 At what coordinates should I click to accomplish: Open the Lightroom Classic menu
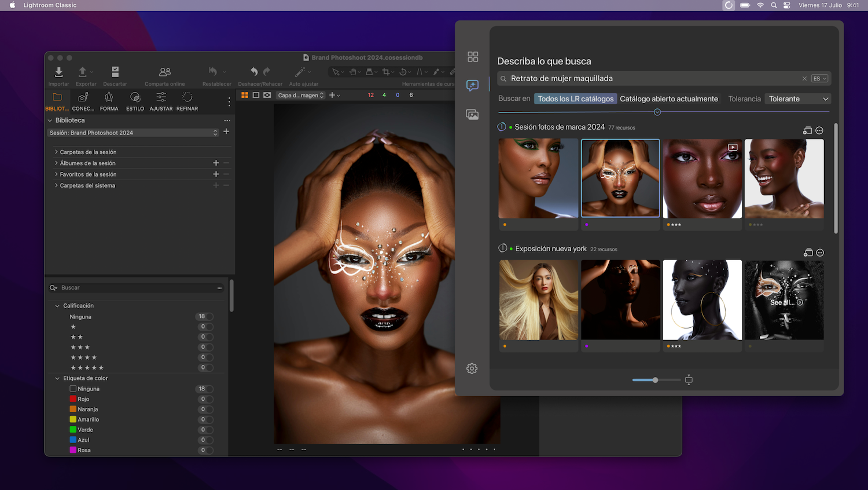[x=50, y=5]
